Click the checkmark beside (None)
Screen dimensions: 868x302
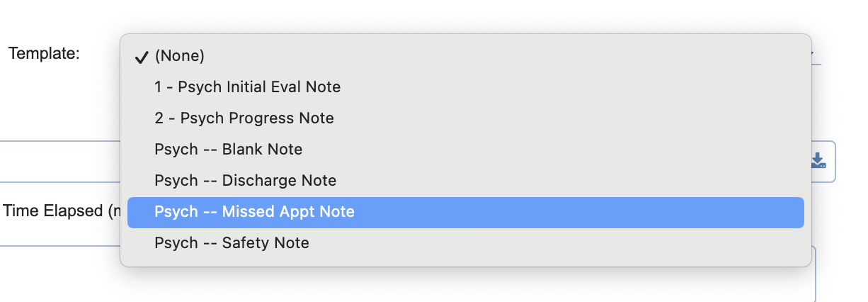click(x=141, y=57)
